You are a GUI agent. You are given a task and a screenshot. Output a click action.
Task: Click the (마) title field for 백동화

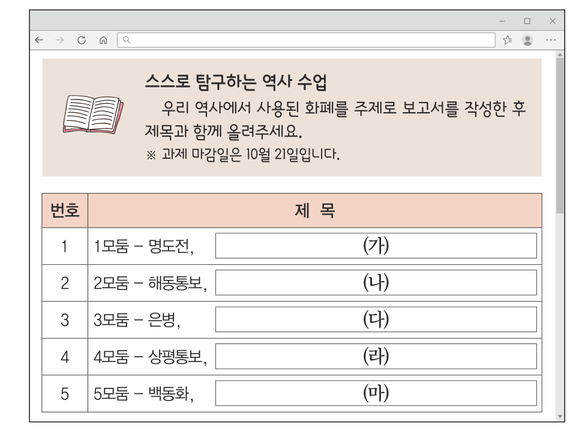376,393
